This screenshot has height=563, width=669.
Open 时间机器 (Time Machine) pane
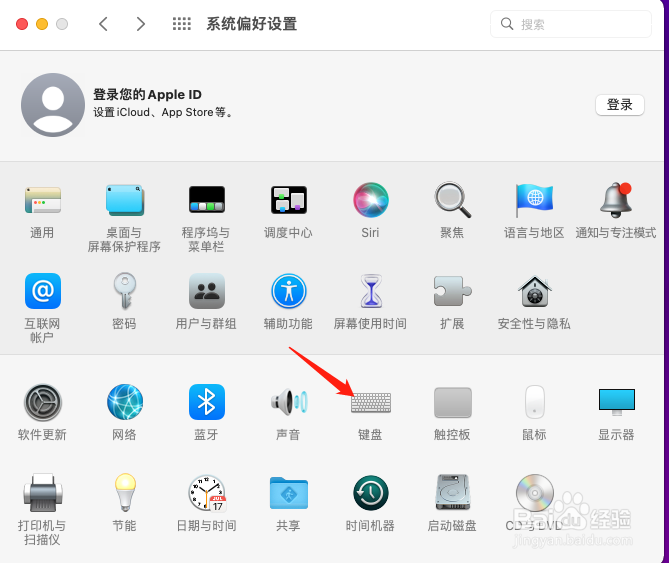point(370,493)
